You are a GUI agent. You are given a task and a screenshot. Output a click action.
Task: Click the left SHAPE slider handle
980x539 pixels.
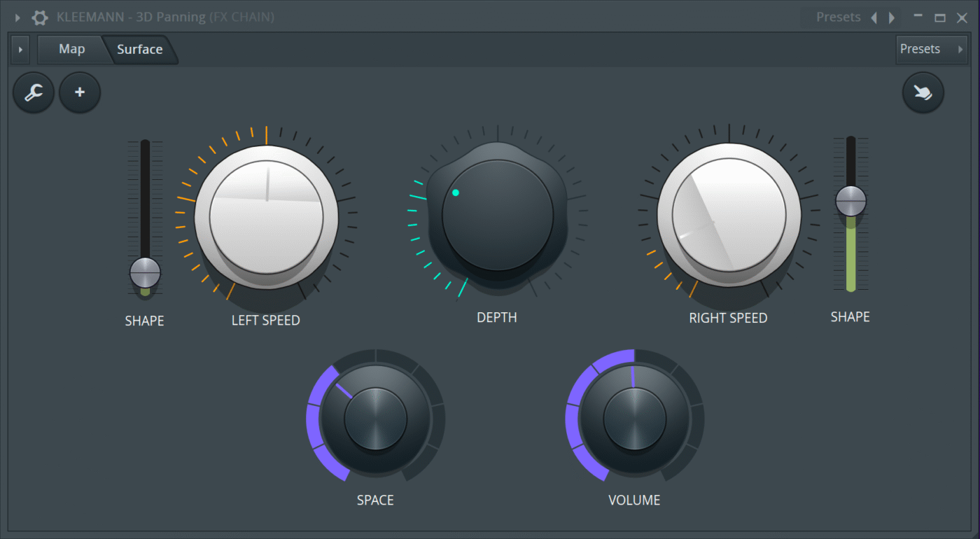pyautogui.click(x=145, y=272)
